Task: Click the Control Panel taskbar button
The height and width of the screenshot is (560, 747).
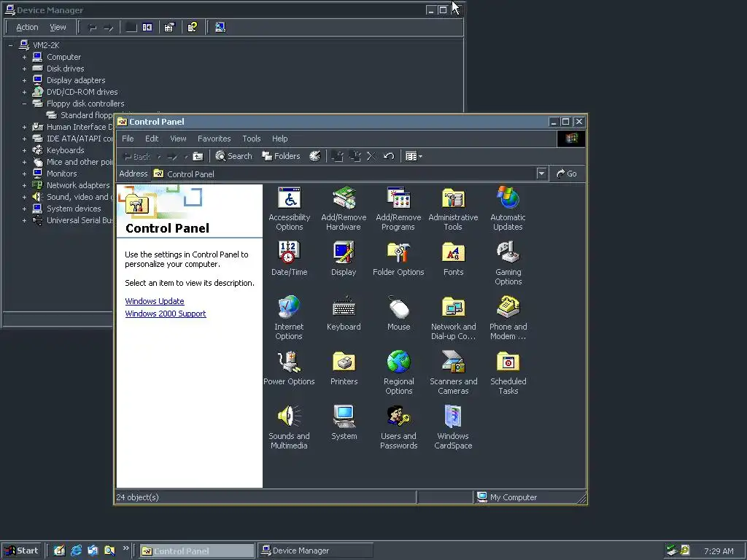Action: pyautogui.click(x=197, y=551)
